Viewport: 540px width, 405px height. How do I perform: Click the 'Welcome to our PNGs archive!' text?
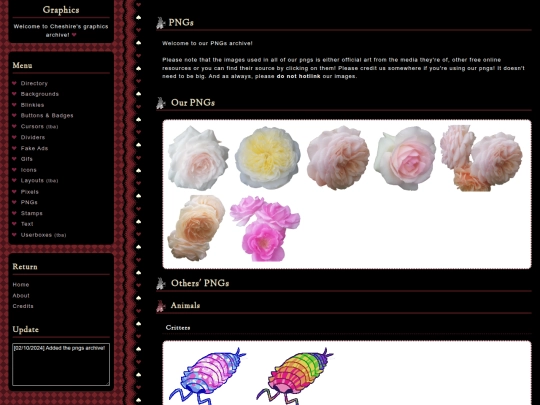[x=207, y=43]
